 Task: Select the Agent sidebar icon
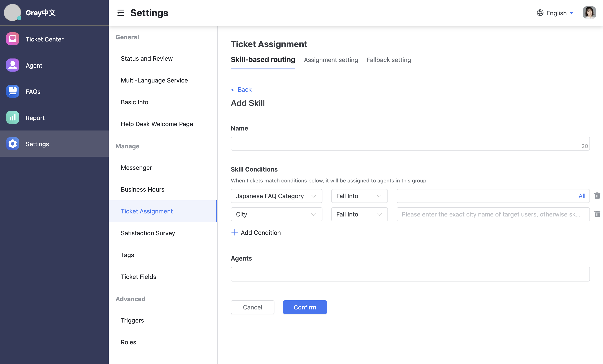tap(12, 65)
